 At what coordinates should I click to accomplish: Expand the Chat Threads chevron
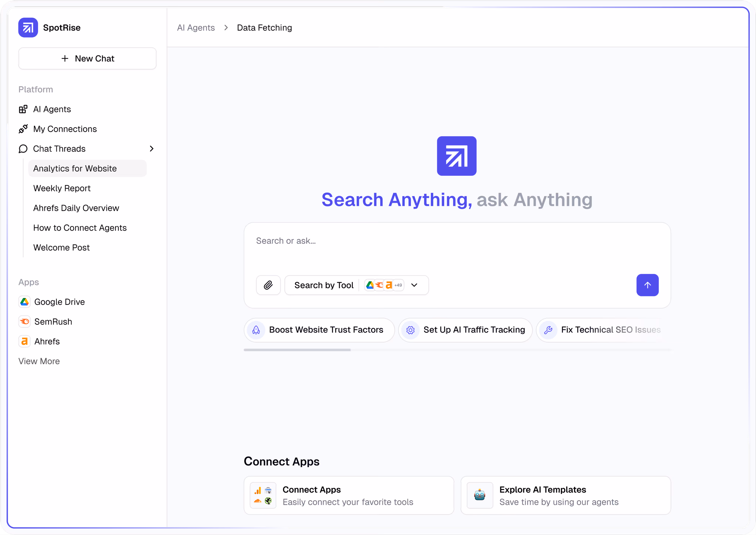pyautogui.click(x=152, y=149)
